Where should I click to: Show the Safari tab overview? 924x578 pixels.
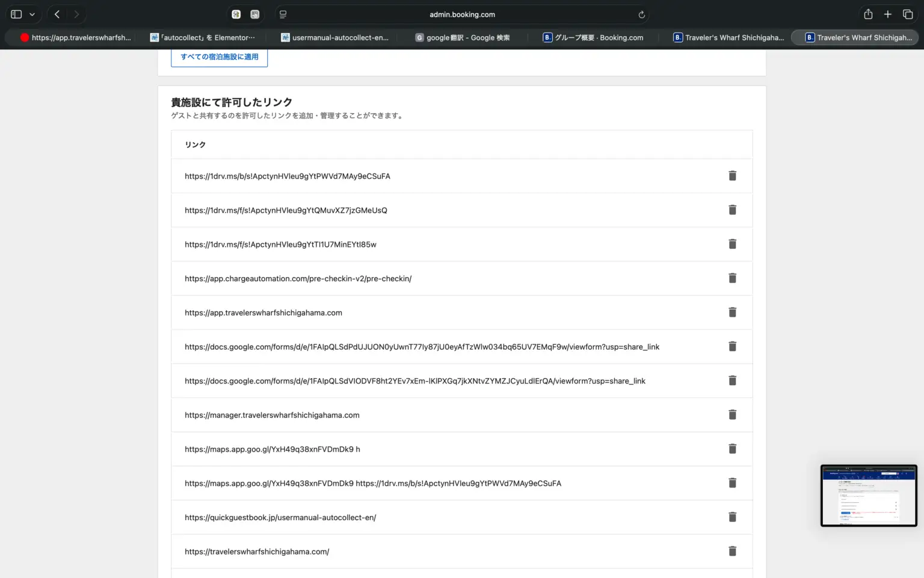(x=908, y=14)
